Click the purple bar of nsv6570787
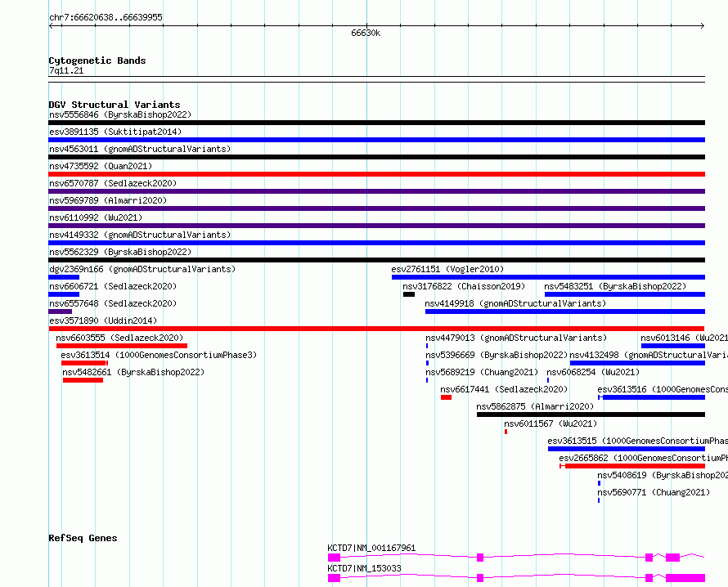This screenshot has height=587, width=728. [376, 191]
